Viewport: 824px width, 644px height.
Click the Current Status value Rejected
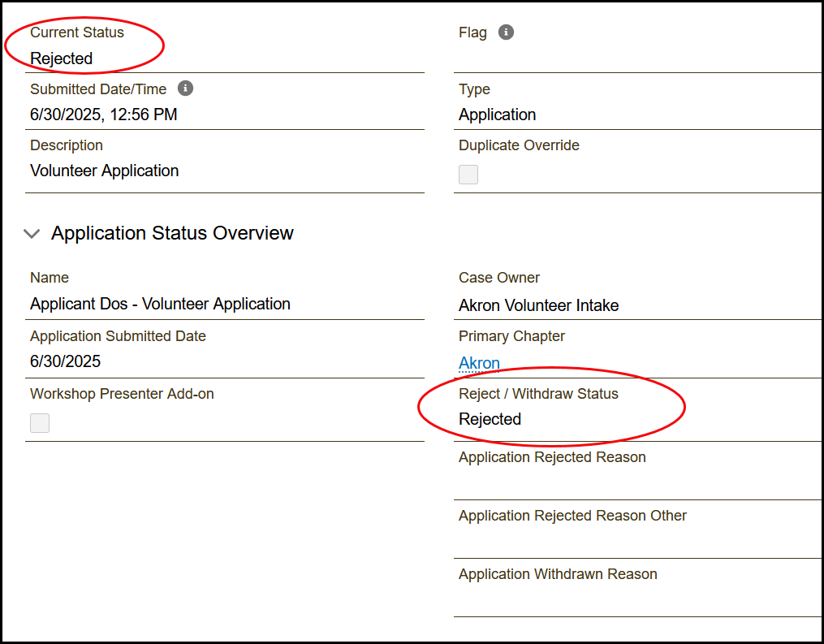[x=62, y=58]
